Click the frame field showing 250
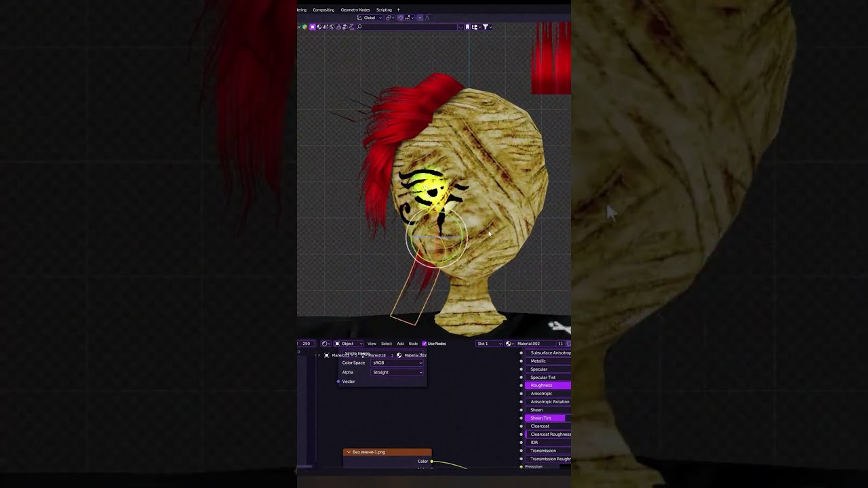868x488 pixels. click(306, 344)
